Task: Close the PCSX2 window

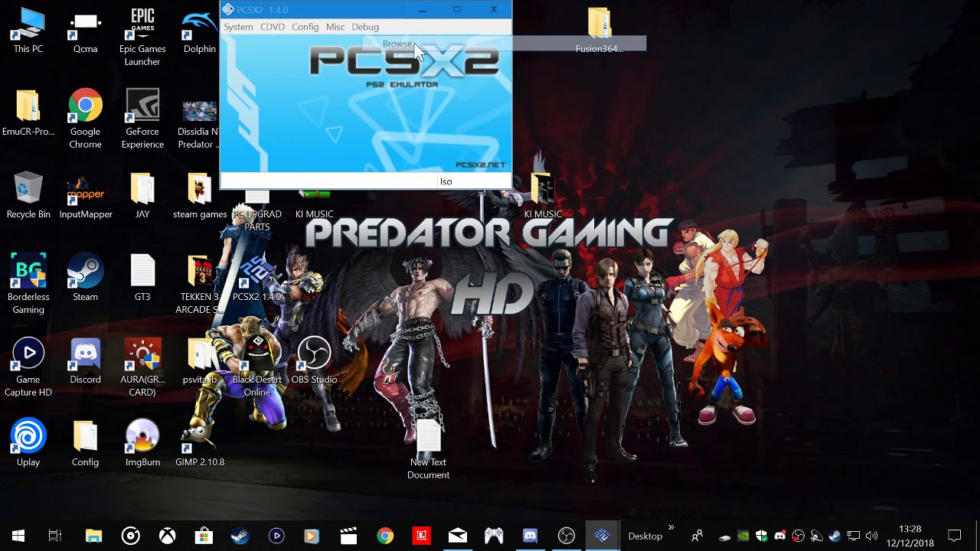Action: pyautogui.click(x=494, y=10)
